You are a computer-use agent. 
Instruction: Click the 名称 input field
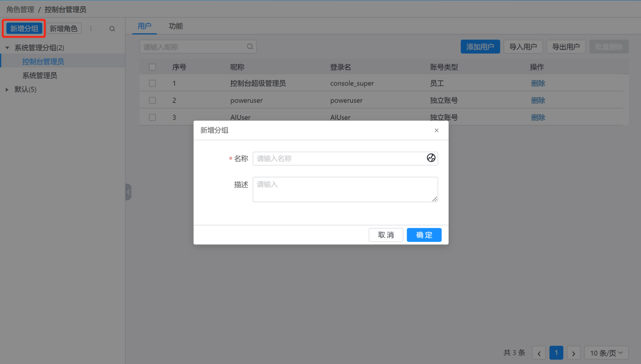point(340,158)
